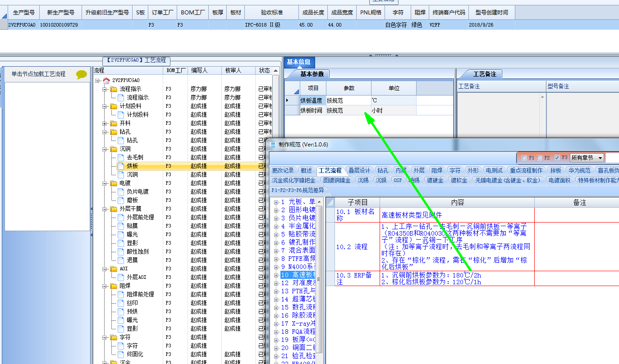Click the document icon beside 预烘

[x=121, y=311]
